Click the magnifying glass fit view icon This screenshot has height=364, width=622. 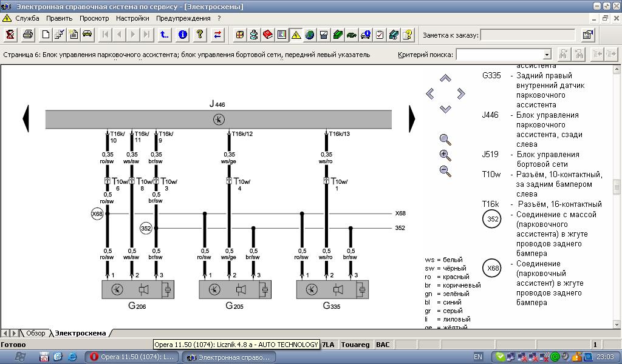[x=445, y=140]
